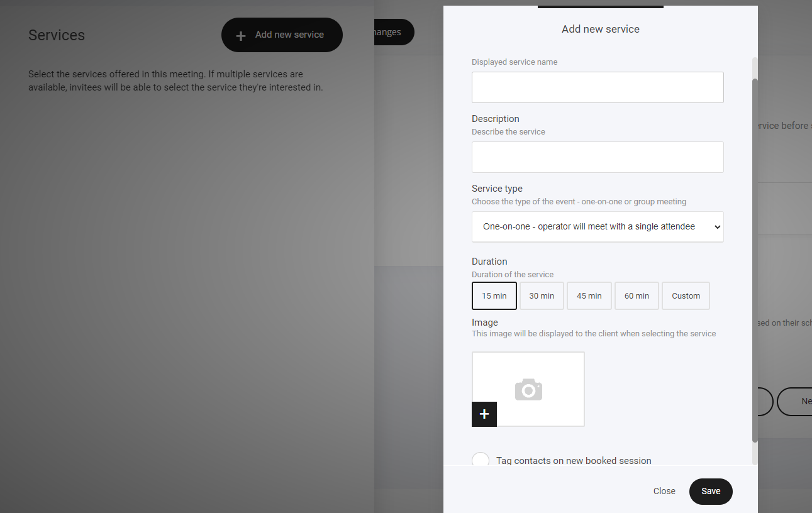Toggle Tag contacts on new booked session
This screenshot has width=812, height=513.
[x=481, y=460]
